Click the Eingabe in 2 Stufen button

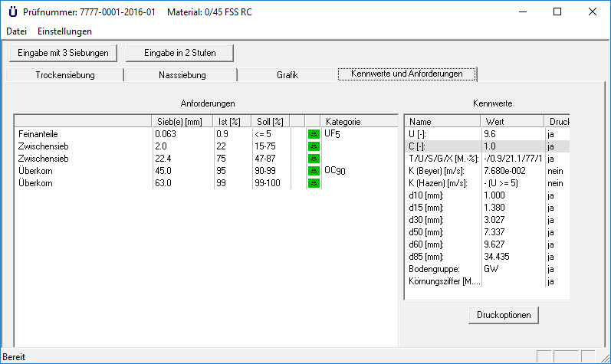(179, 53)
